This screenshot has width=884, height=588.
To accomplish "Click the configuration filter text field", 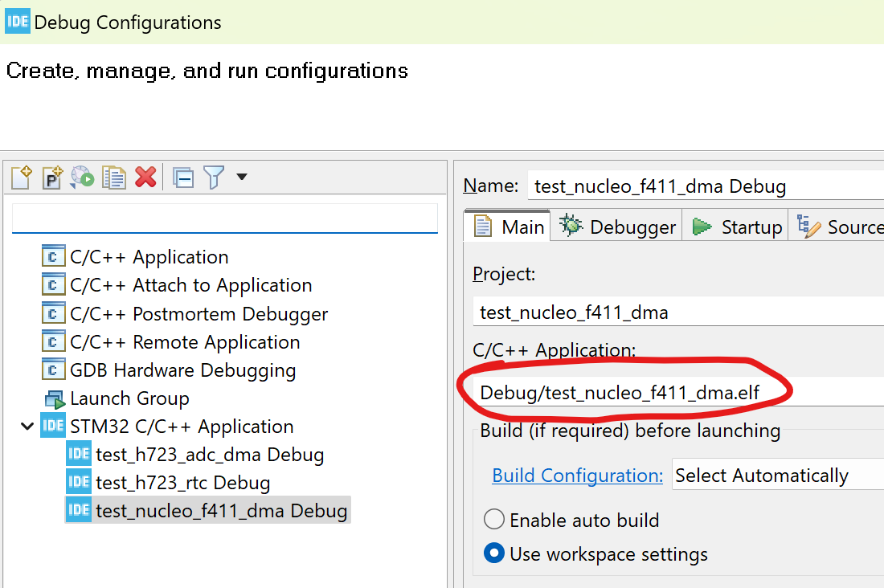I will point(225,218).
